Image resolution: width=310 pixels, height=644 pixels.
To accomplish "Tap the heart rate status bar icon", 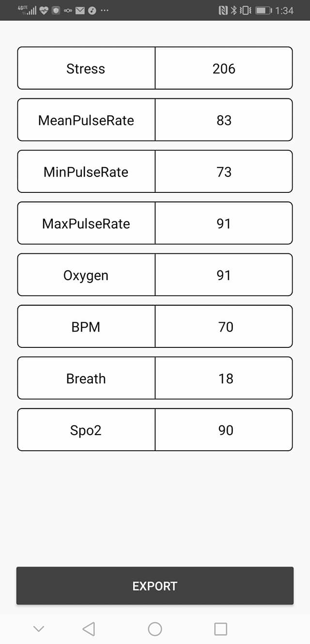I will tap(44, 10).
